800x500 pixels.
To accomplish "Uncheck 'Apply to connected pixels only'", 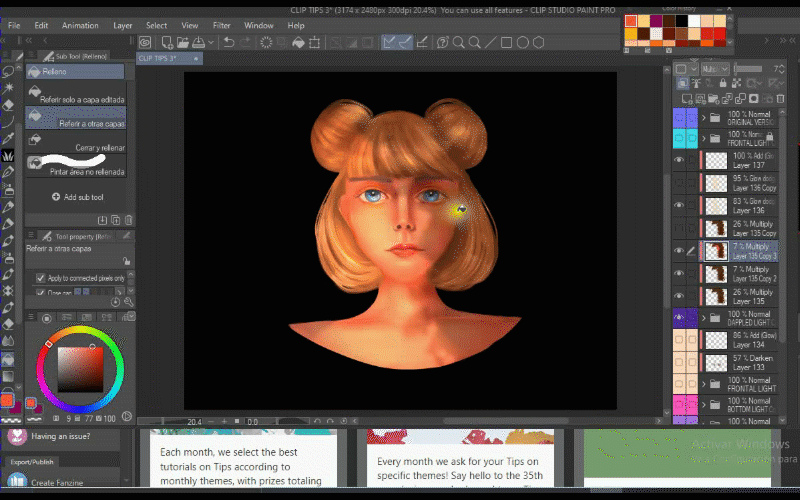I will tap(40, 277).
